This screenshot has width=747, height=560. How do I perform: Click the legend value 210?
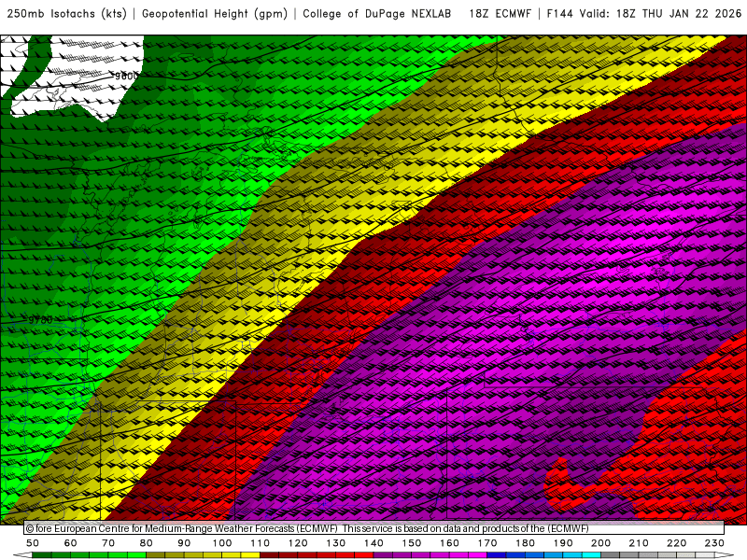point(639,543)
